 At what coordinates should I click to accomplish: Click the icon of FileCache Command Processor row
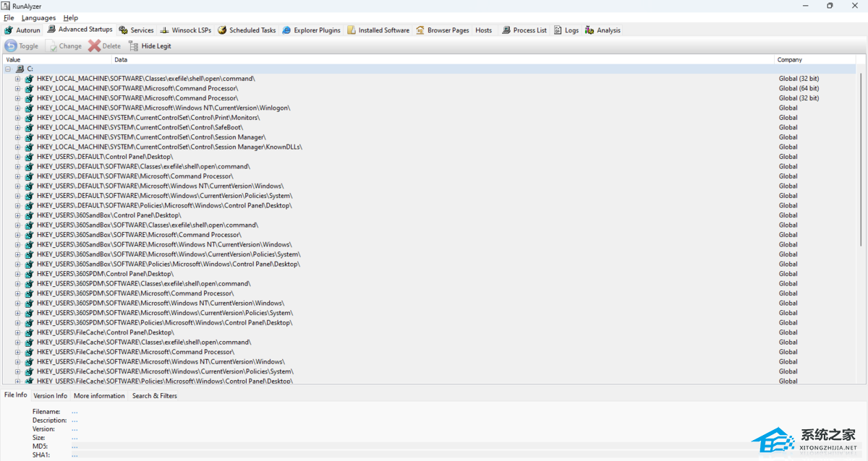click(x=29, y=352)
